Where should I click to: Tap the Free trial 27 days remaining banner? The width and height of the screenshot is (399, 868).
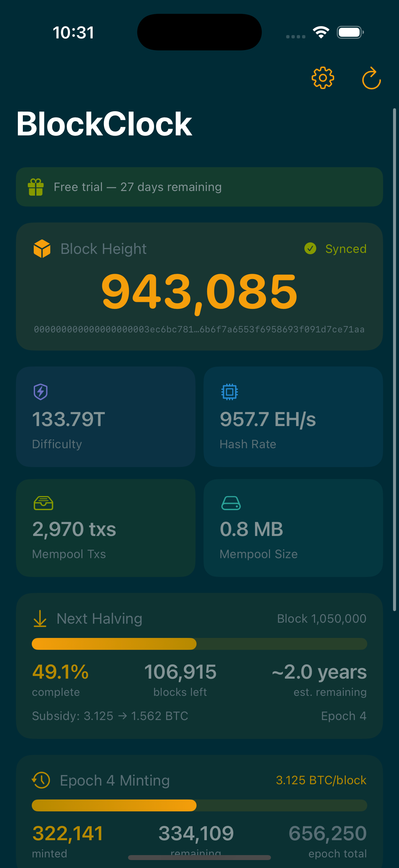[x=199, y=187]
